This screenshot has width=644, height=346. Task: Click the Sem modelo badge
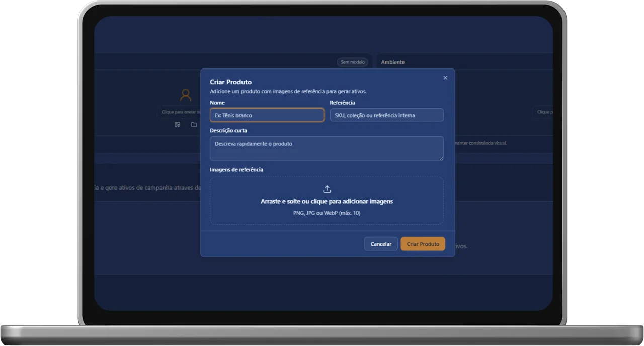point(352,62)
